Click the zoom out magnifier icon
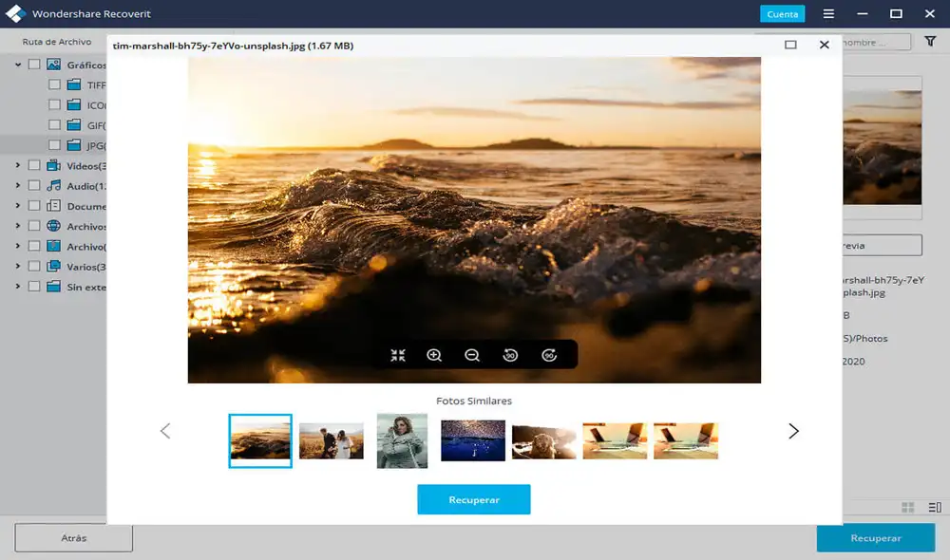Viewport: 950px width, 560px height. click(x=472, y=355)
